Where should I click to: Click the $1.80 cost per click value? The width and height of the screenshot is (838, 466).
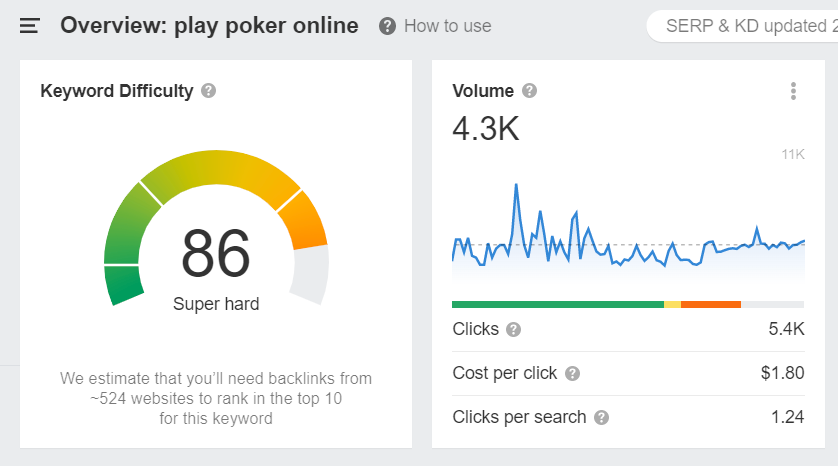tap(782, 372)
